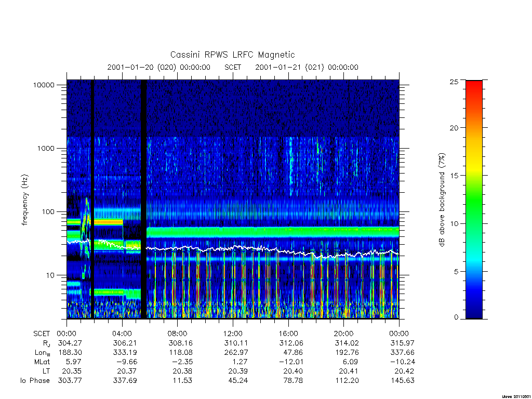
Task: Click the 20:00 SCET time label
Action: 344,334
